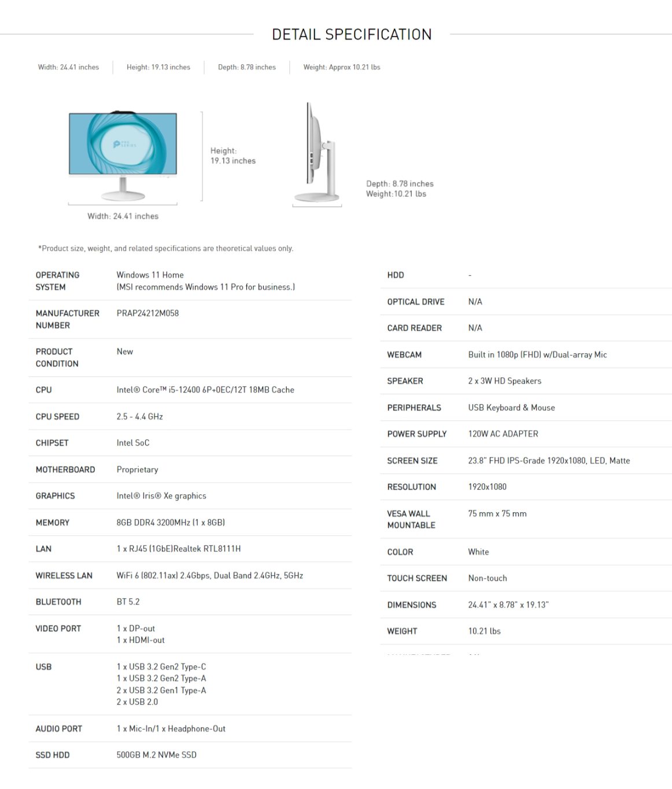Click the WiFi 6 wireless LAN value
The width and height of the screenshot is (672, 789).
click(209, 576)
